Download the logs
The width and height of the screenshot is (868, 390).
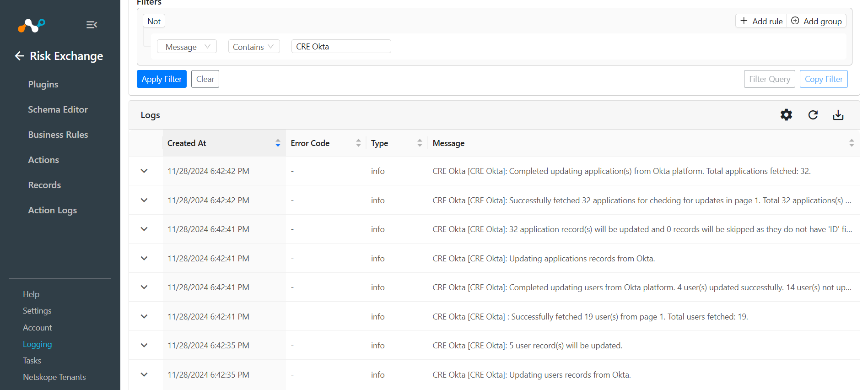pos(838,115)
